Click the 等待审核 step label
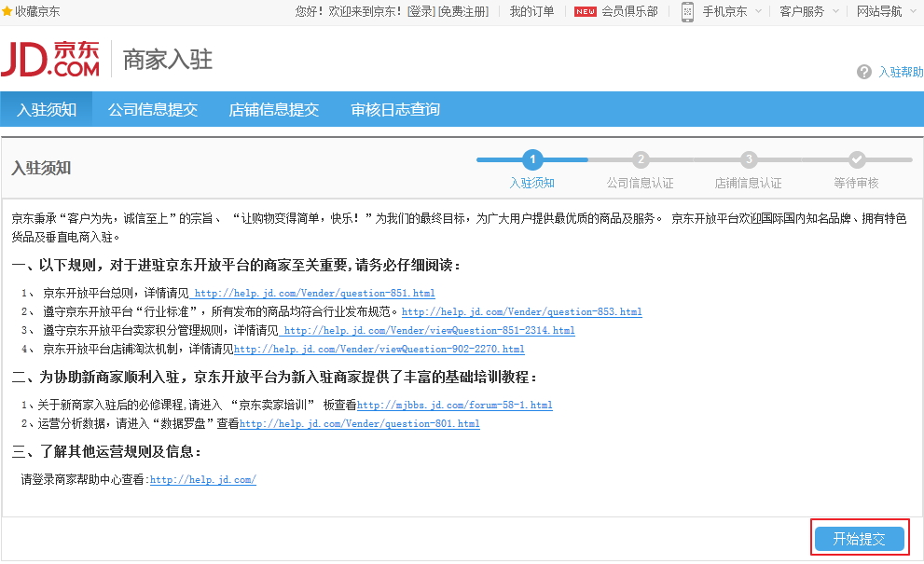Viewport: 924px width, 564px height. click(x=856, y=184)
